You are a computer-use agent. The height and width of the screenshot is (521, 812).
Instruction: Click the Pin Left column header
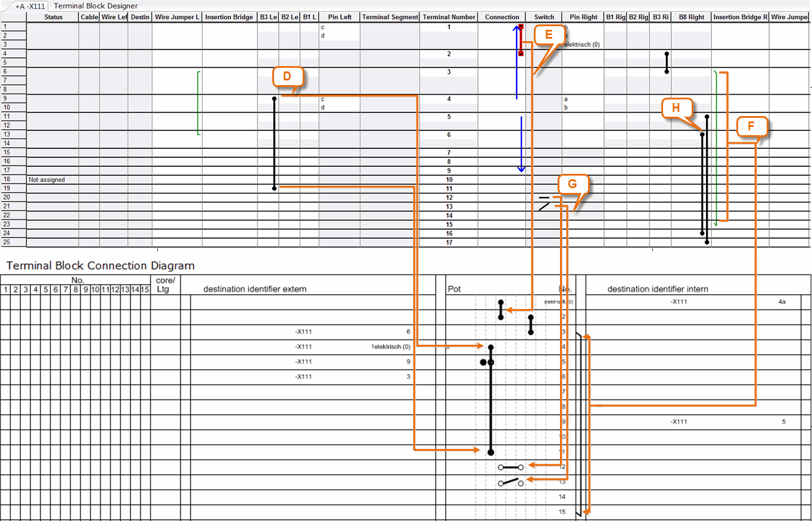pyautogui.click(x=340, y=17)
